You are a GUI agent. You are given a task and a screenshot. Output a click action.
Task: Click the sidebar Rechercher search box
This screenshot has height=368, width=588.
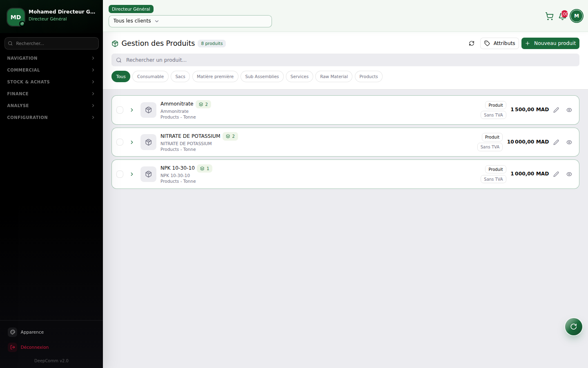point(51,43)
